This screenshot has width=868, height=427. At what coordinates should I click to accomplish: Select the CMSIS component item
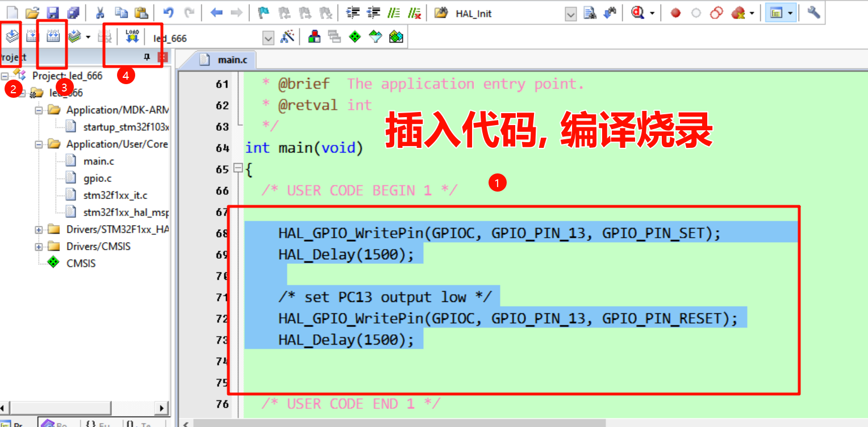point(81,263)
